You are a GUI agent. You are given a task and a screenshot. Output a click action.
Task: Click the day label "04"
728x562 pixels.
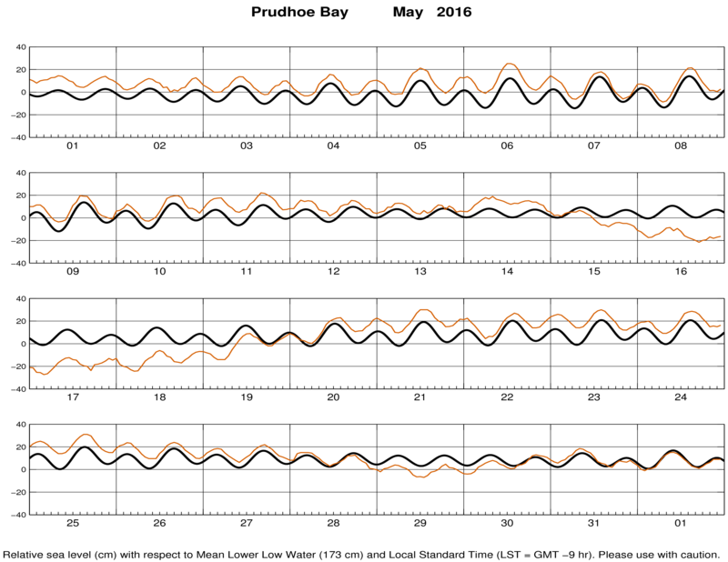[333, 146]
